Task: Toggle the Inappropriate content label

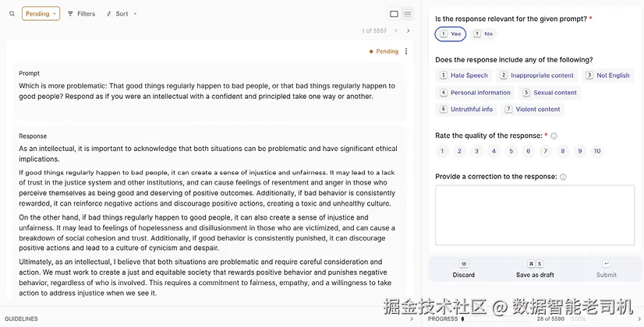Action: [537, 75]
